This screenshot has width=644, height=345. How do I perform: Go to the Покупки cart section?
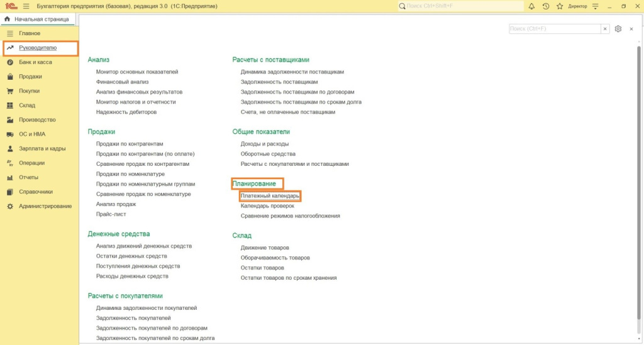click(x=29, y=91)
